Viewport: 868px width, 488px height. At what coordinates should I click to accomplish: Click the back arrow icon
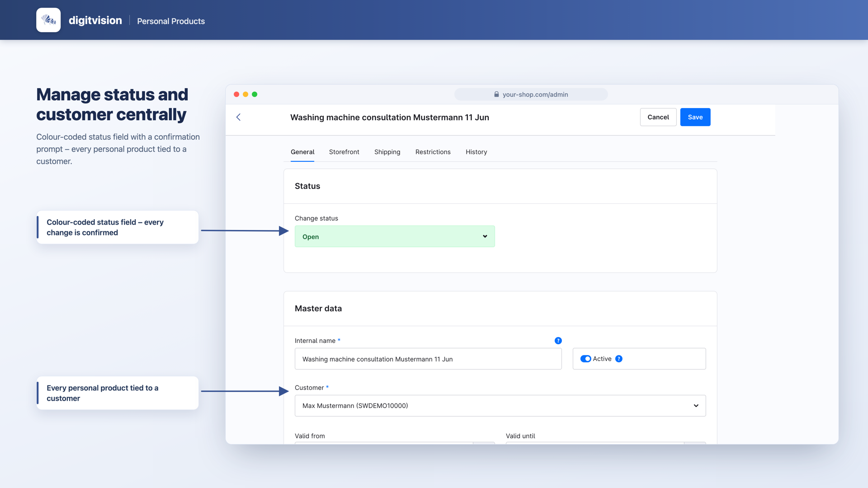238,117
